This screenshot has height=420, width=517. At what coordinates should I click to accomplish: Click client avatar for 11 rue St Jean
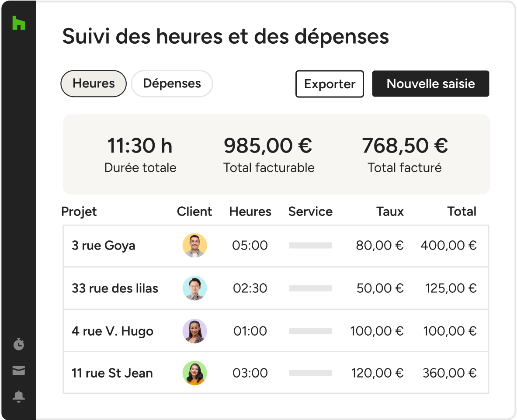pyautogui.click(x=194, y=373)
